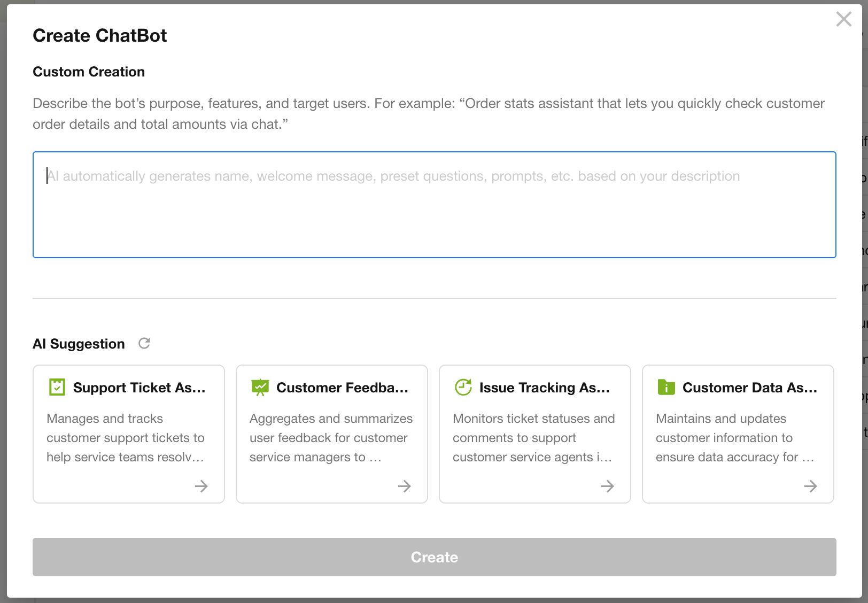Open Customer Data suggestion via its arrow
Image resolution: width=868 pixels, height=603 pixels.
pos(811,486)
